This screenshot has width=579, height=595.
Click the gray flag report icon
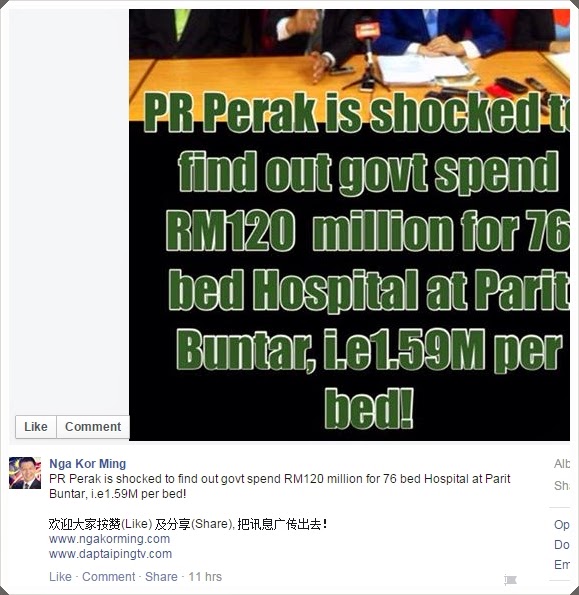pos(511,579)
